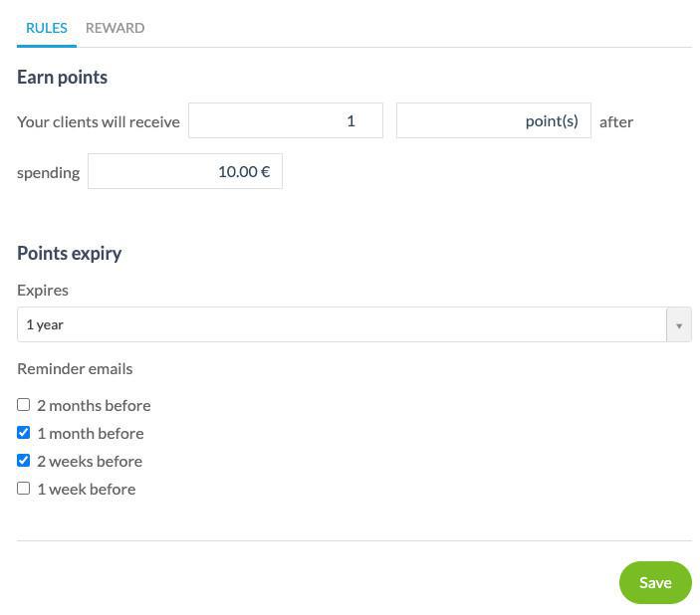Image resolution: width=700 pixels, height=615 pixels.
Task: Focus the "point(s)" unit name field
Action: point(493,120)
